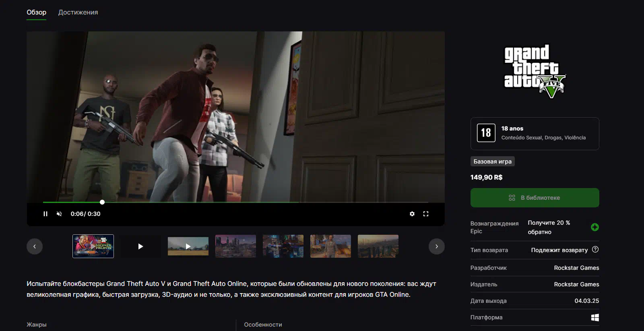Click the video progress scrubber handle
The image size is (644, 331).
coord(102,202)
